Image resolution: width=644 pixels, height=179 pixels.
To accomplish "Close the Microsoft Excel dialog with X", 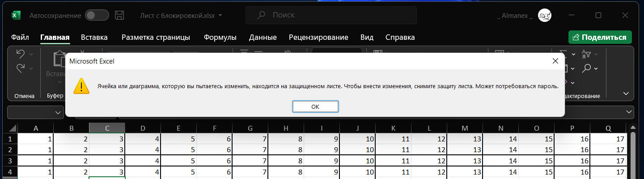I will point(555,61).
